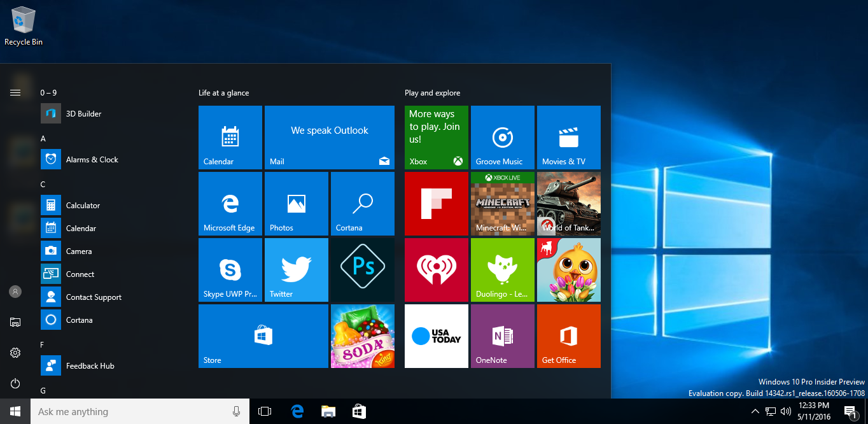The image size is (868, 424).
Task: Open Edge from the taskbar
Action: [297, 411]
